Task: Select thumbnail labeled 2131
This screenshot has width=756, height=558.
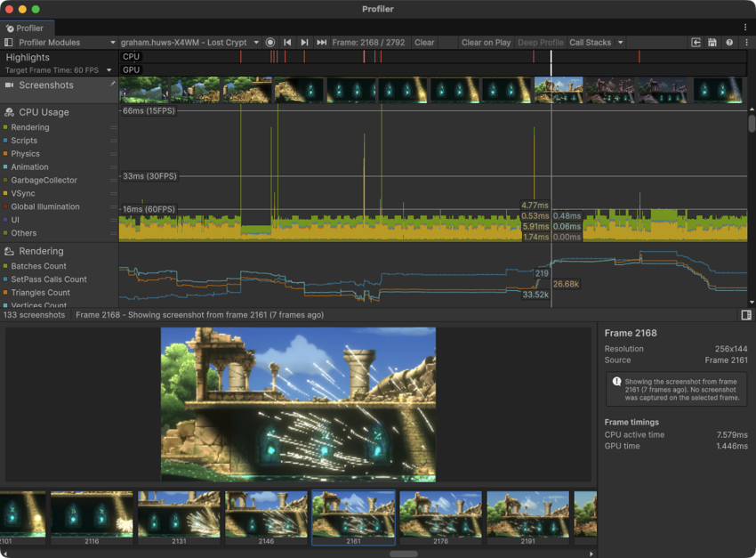Action: (179, 518)
